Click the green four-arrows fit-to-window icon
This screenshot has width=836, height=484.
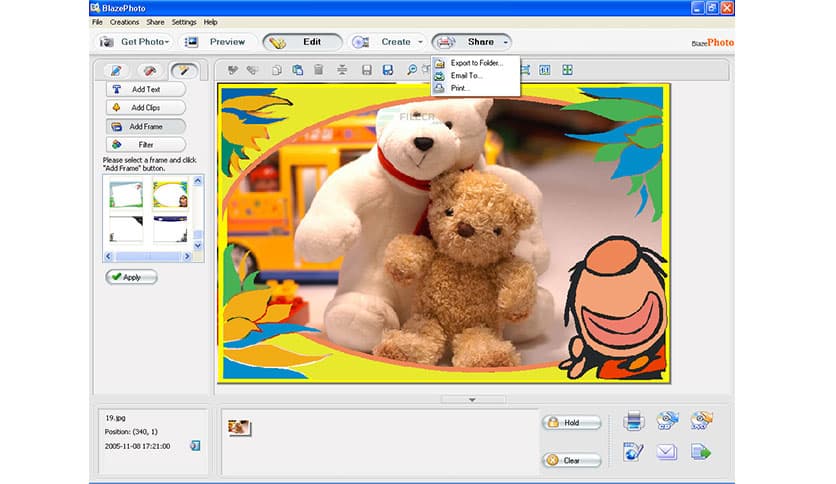point(567,70)
